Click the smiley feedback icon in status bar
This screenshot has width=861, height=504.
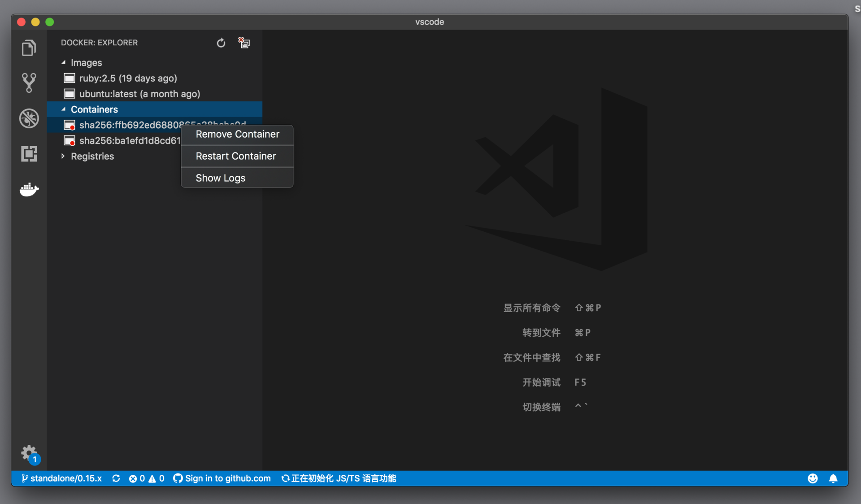(812, 478)
